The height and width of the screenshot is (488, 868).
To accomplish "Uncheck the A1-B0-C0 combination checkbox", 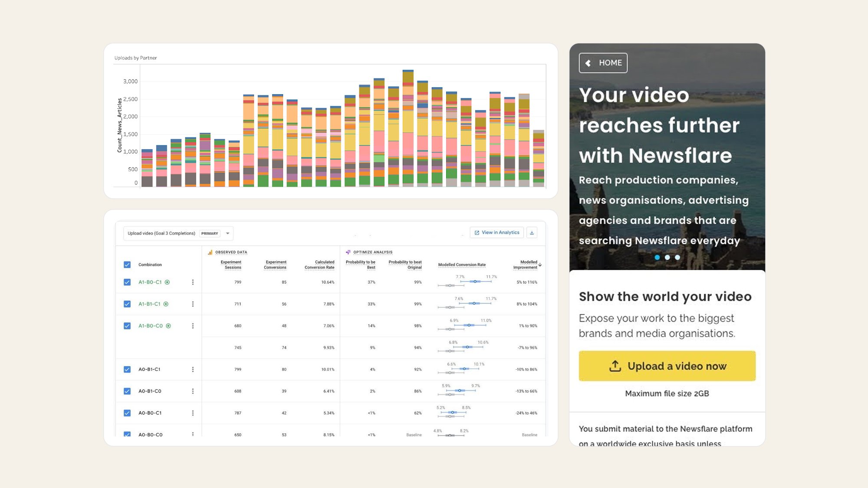I will [x=127, y=326].
